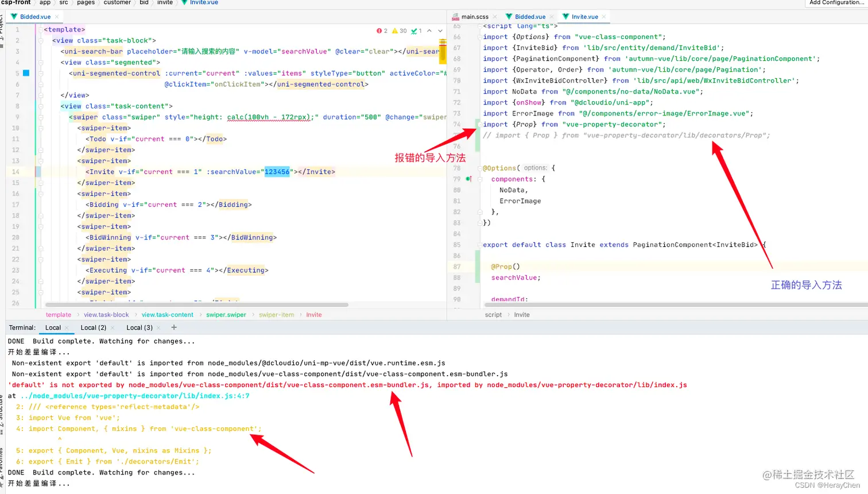
Task: Click the green typo count indicator
Action: 417,31
